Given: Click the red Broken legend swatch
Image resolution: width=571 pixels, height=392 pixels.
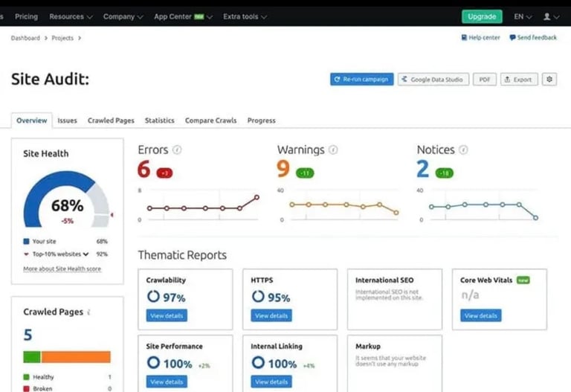Looking at the screenshot, I should 26,389.
